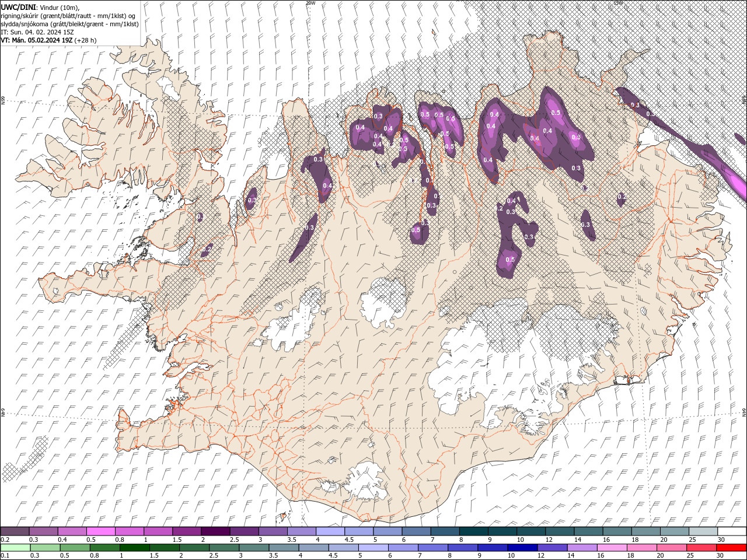Click the 15W longitude label
The width and height of the screenshot is (747, 560).
(618, 3)
